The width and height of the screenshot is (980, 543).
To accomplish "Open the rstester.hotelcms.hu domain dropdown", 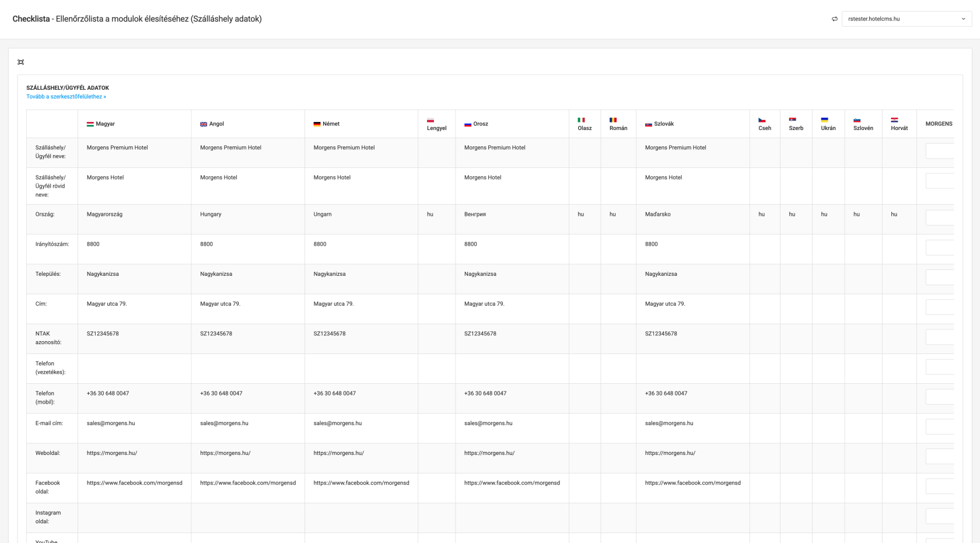I will click(x=906, y=19).
